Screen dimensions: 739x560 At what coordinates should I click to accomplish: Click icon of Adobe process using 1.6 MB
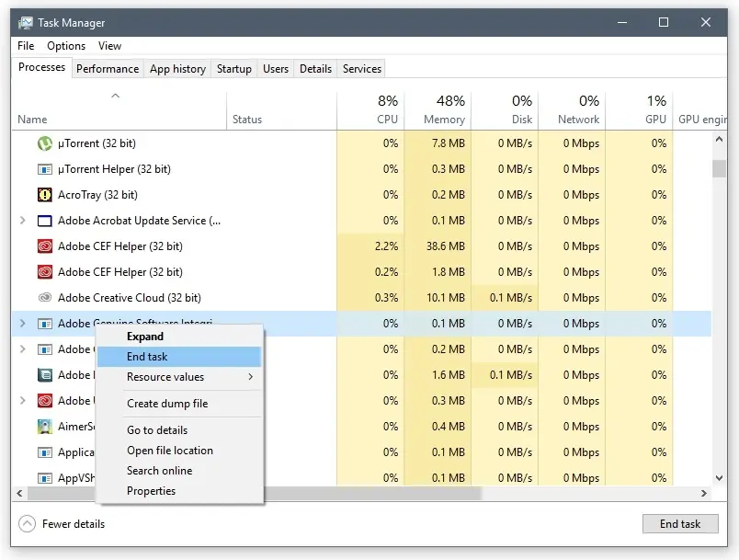(45, 375)
